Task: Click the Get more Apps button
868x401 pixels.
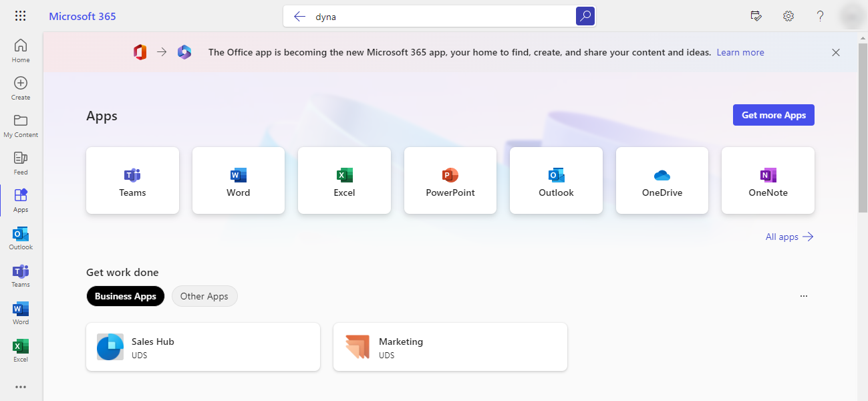Action: (x=774, y=115)
